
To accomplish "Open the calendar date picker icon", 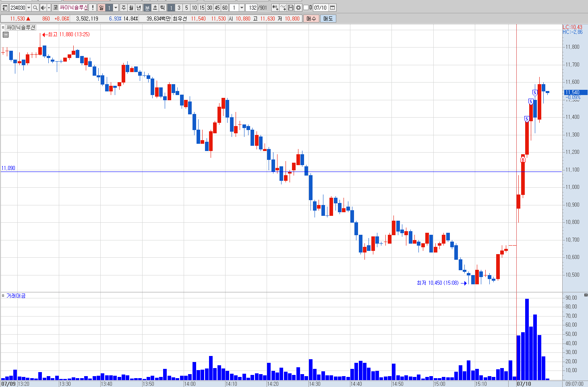I will [x=333, y=8].
